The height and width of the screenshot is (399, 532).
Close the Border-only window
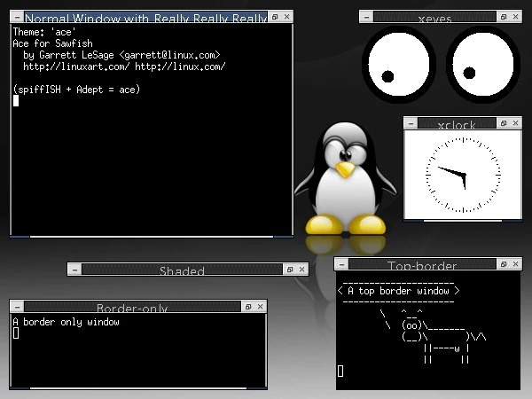tap(260, 307)
